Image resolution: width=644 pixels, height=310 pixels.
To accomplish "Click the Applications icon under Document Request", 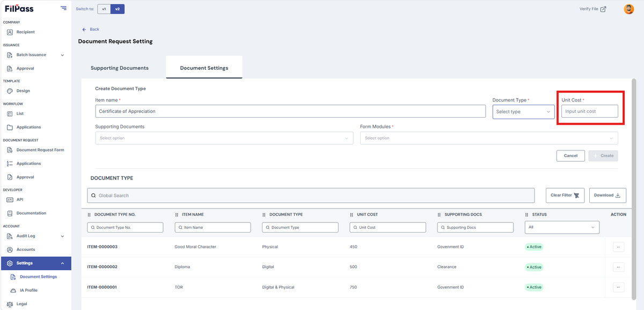I will tap(10, 163).
